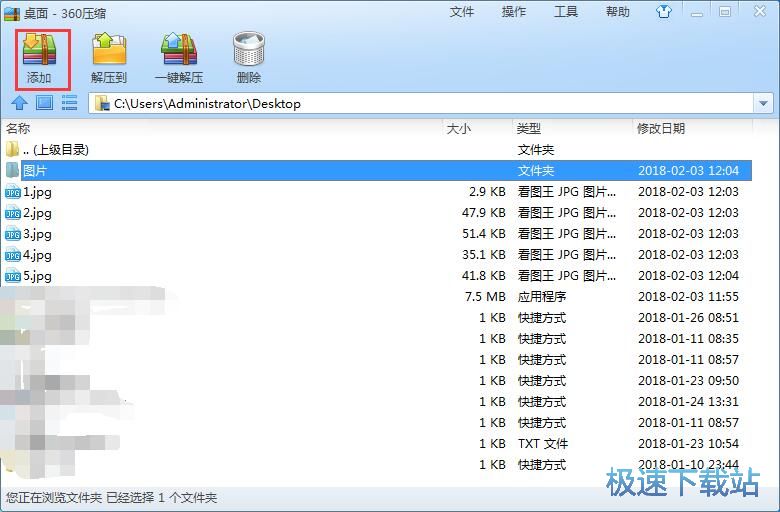Image resolution: width=780 pixels, height=512 pixels.
Task: Click the 解压到 (Extract to) icon
Action: click(109, 49)
